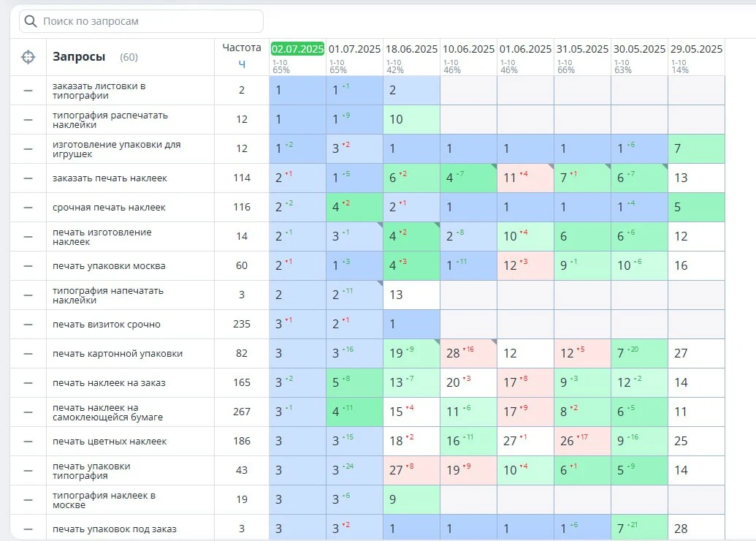The width and height of the screenshot is (756, 541).
Task: Click the dash icon for 'печать упаковки типография'
Action: (x=28, y=471)
